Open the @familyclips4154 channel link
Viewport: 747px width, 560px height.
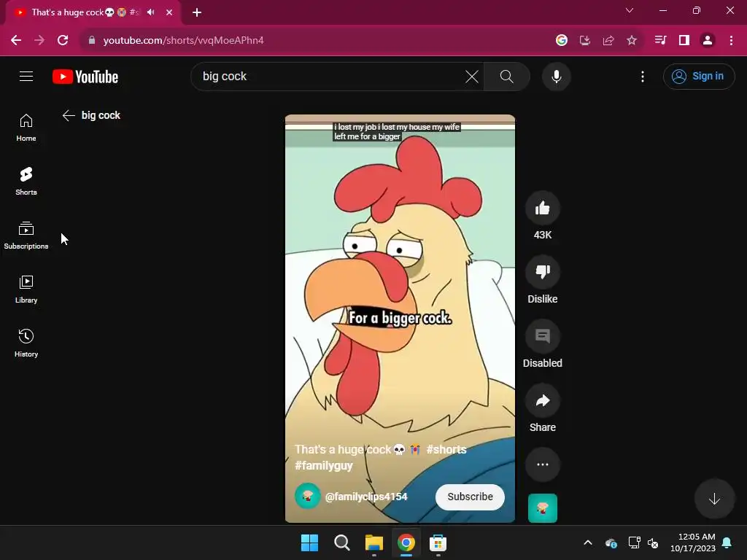click(366, 497)
